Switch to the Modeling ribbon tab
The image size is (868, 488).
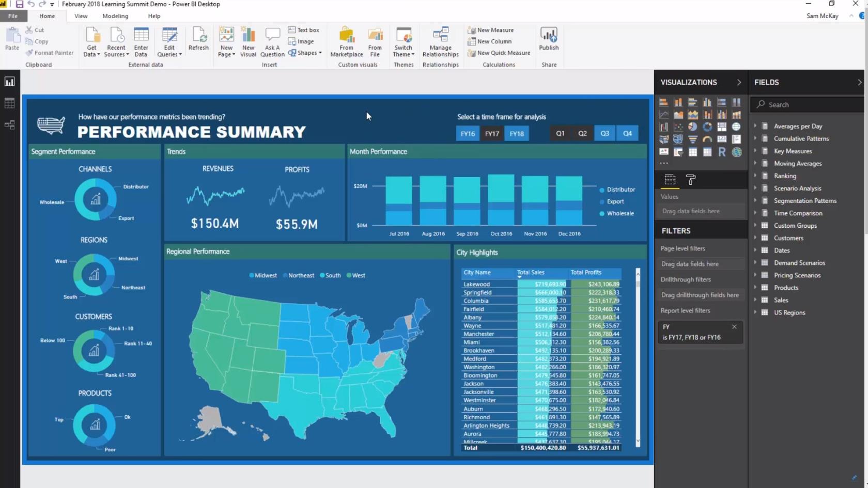click(115, 16)
